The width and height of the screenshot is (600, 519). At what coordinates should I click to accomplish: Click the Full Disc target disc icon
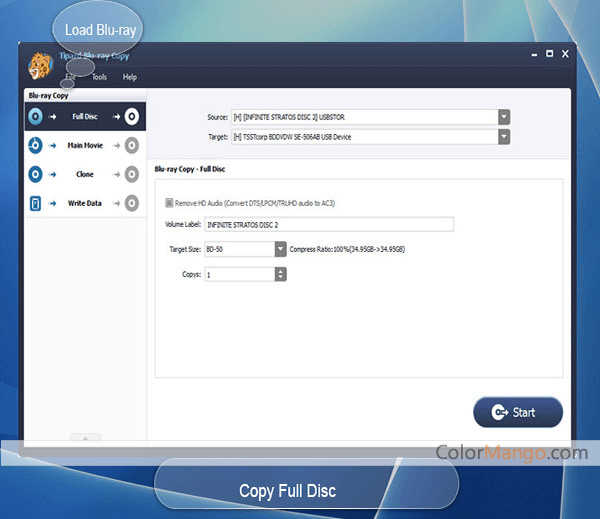coord(131,117)
